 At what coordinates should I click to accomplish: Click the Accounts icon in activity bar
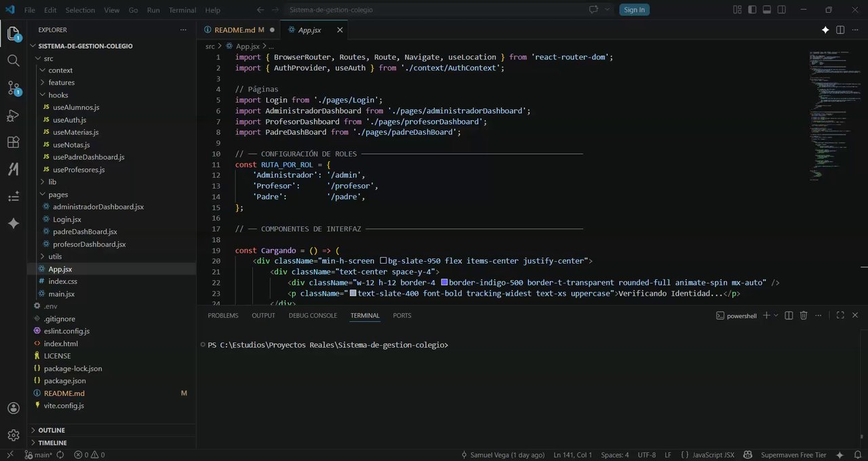(14, 408)
